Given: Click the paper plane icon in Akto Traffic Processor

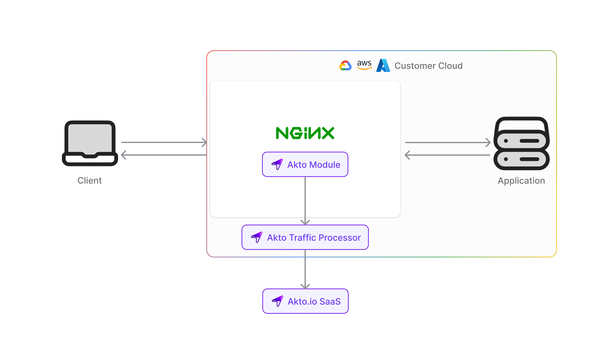Looking at the screenshot, I should click(257, 237).
